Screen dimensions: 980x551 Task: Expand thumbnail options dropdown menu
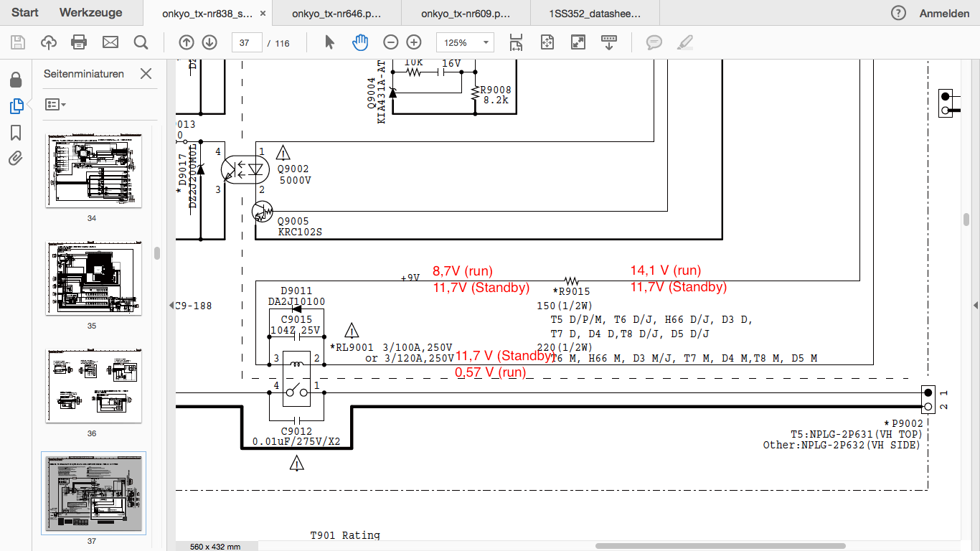55,105
